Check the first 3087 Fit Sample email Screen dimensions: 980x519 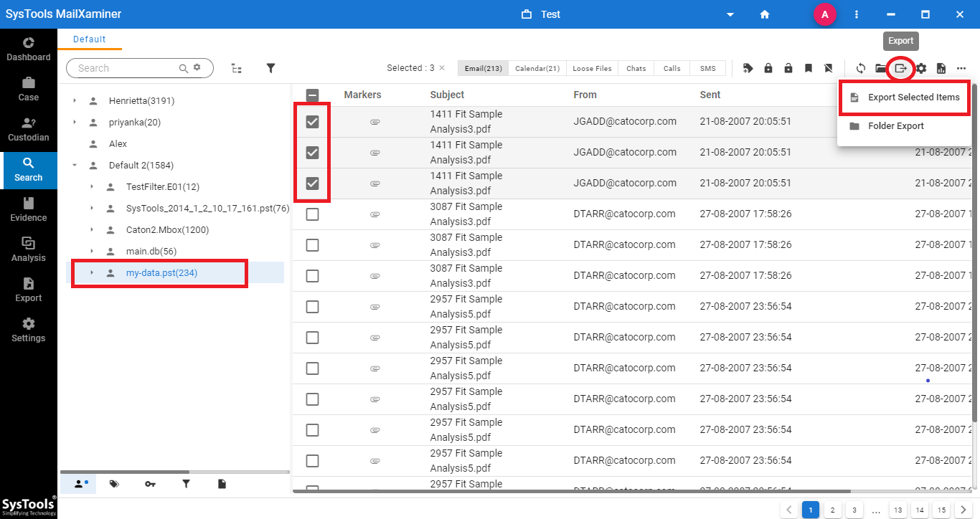(x=312, y=214)
